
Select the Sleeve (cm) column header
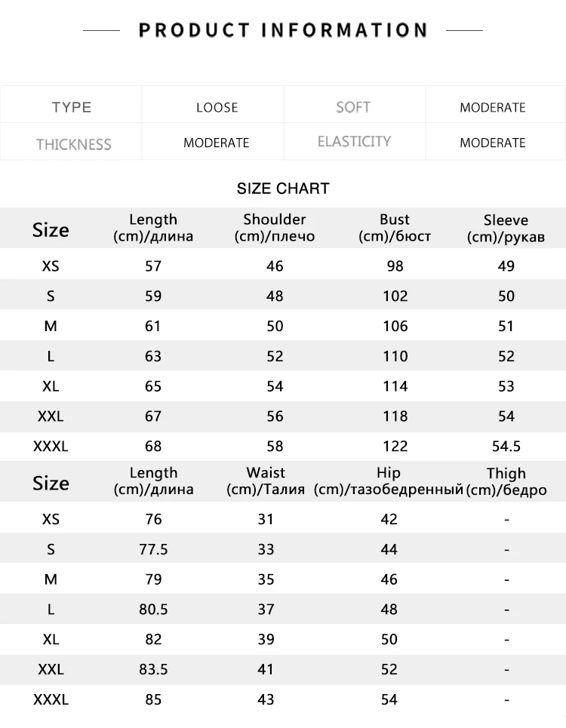[x=506, y=228]
